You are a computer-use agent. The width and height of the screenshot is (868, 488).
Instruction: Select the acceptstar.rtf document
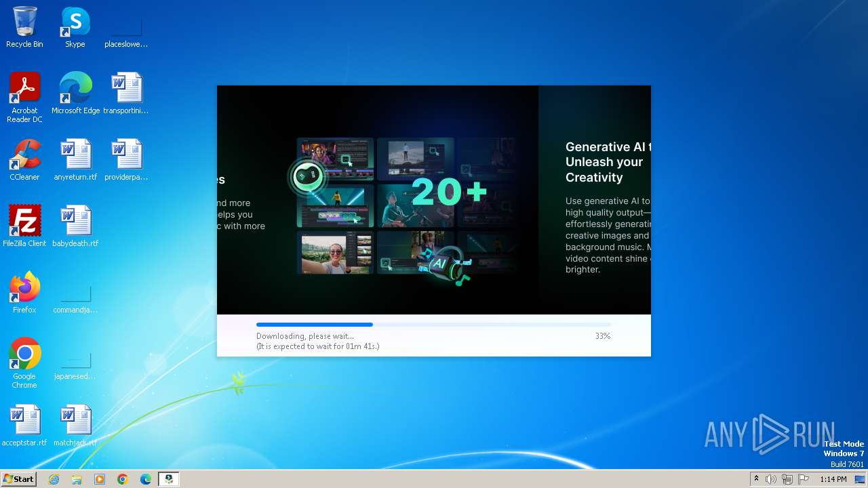click(x=24, y=426)
